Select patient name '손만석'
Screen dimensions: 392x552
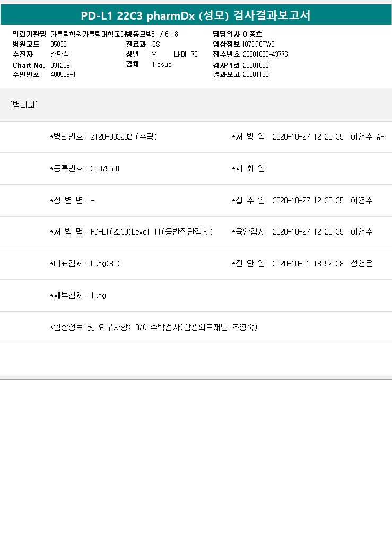pyautogui.click(x=59, y=54)
